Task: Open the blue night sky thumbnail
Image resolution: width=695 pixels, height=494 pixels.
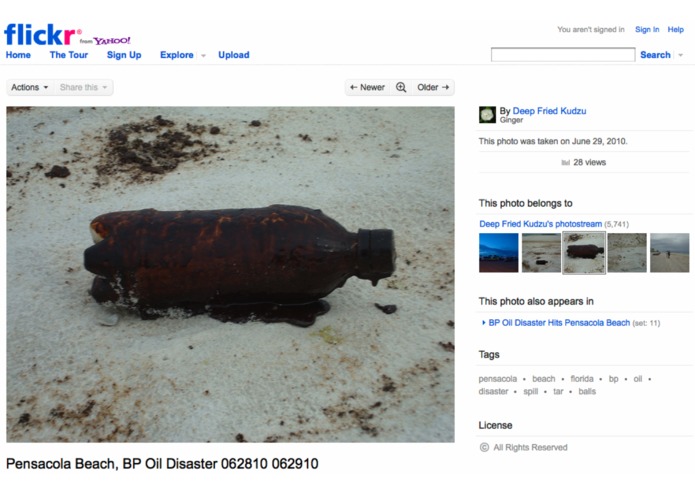Action: point(498,253)
